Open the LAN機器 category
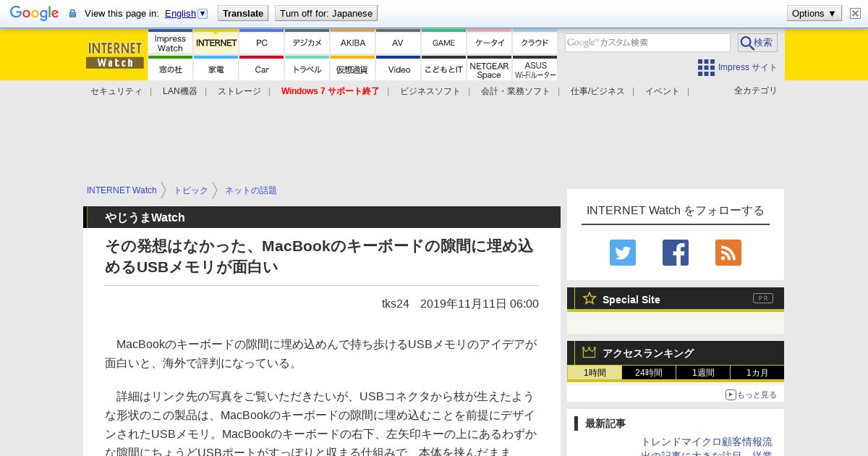This screenshot has width=868, height=456. [180, 91]
